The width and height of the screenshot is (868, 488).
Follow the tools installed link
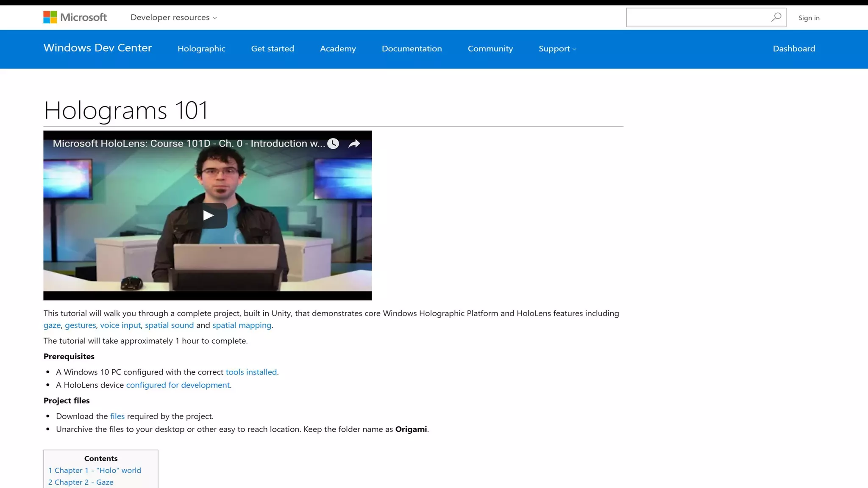pos(251,372)
